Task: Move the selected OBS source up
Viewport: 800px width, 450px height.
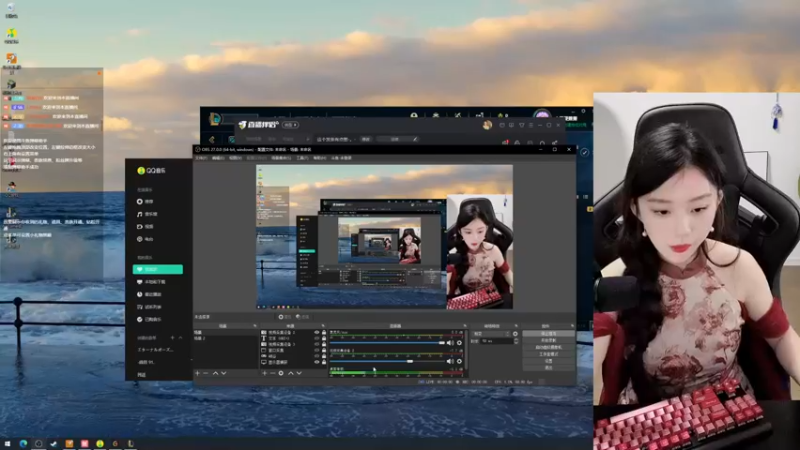Action: [290, 373]
